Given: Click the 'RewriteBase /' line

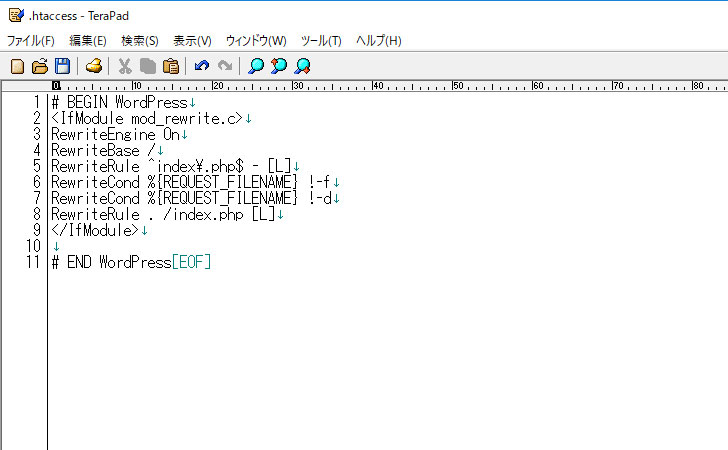Looking at the screenshot, I should tap(104, 150).
